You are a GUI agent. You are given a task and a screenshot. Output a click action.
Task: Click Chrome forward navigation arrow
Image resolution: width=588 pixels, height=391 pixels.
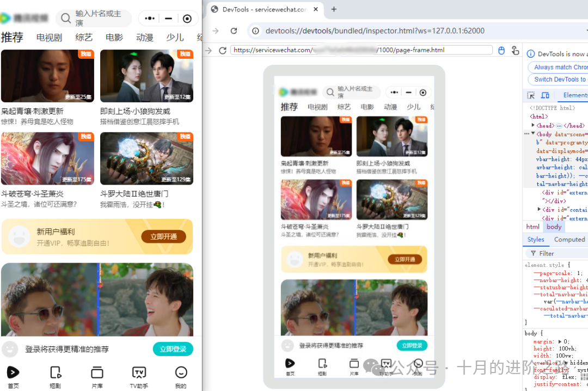[x=216, y=31]
